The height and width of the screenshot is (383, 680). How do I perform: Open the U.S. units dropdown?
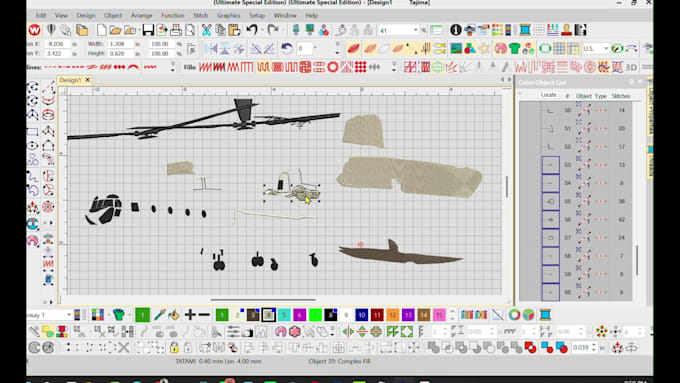point(606,48)
